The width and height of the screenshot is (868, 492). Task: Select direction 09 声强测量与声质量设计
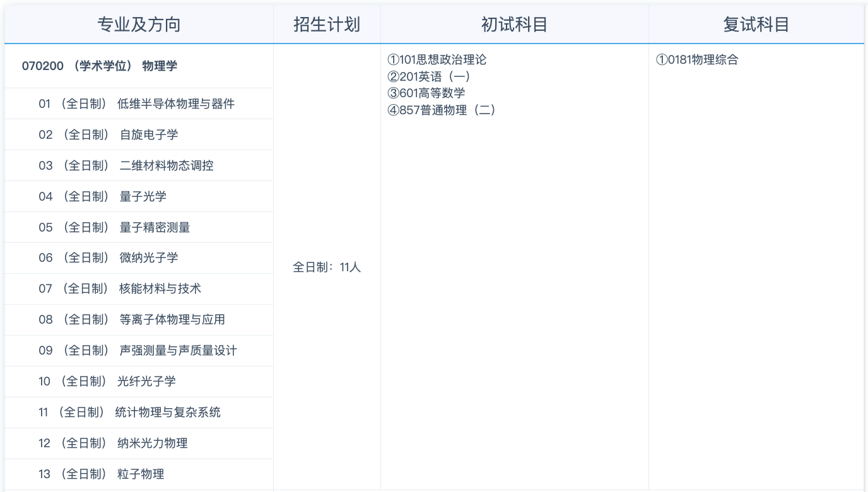pos(139,351)
